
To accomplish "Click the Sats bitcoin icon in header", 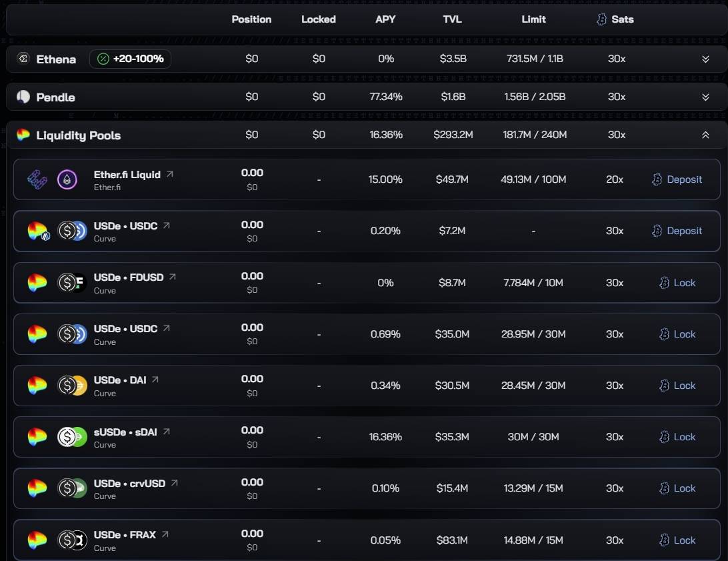I will [x=602, y=19].
